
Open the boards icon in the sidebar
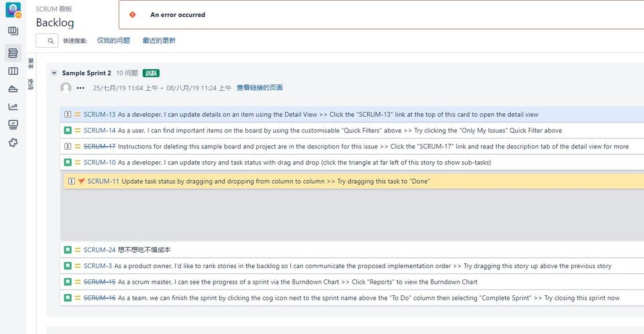(13, 31)
